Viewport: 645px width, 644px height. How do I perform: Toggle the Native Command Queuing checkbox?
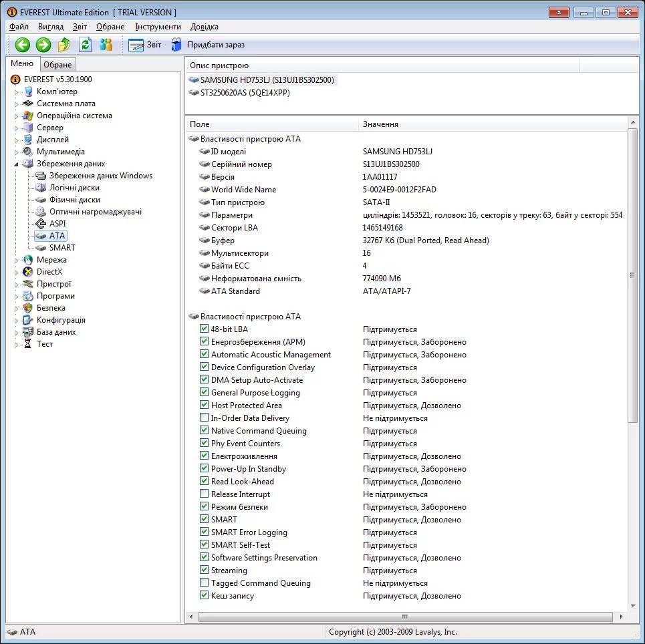coord(205,431)
